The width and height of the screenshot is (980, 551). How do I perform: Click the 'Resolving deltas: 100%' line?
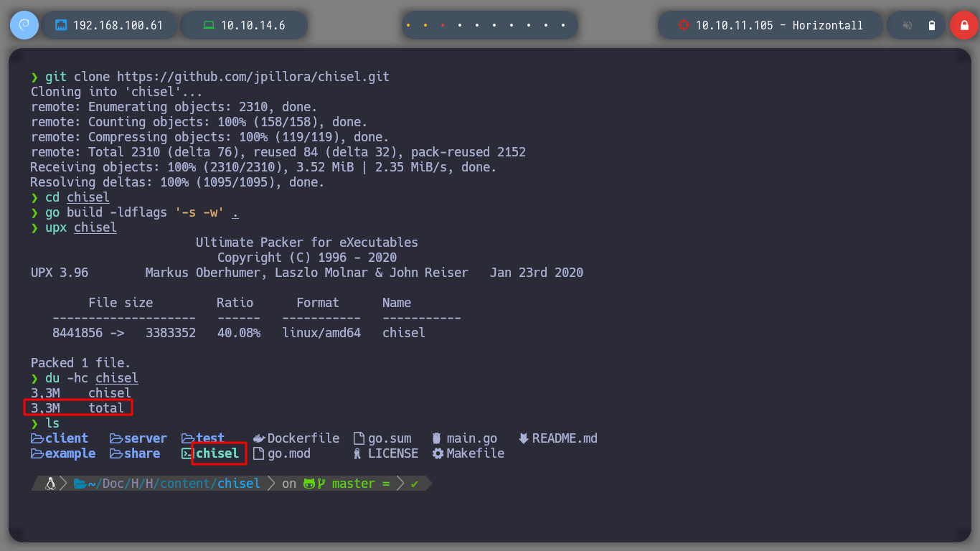(178, 182)
